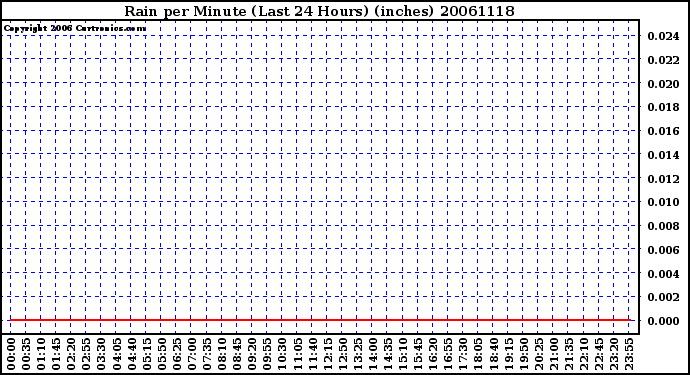Click the 00:00 time label

tap(11, 354)
